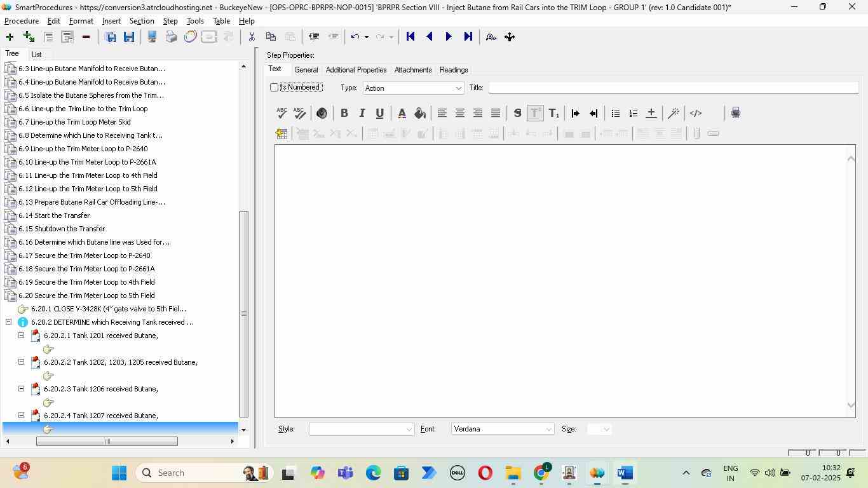Insert a numbered list

633,113
